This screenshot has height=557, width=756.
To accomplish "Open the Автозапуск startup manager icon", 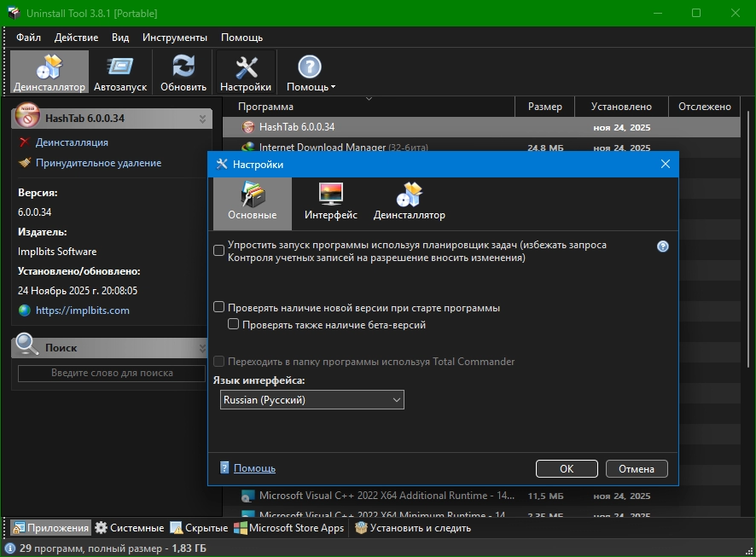I will [120, 68].
